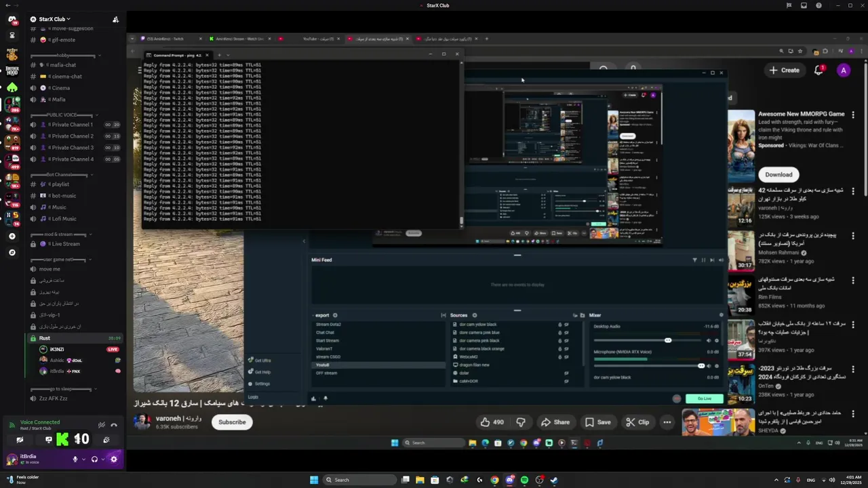Viewport: 868px width, 488px height.
Task: Turn on camera in voice panel
Action: (20, 440)
